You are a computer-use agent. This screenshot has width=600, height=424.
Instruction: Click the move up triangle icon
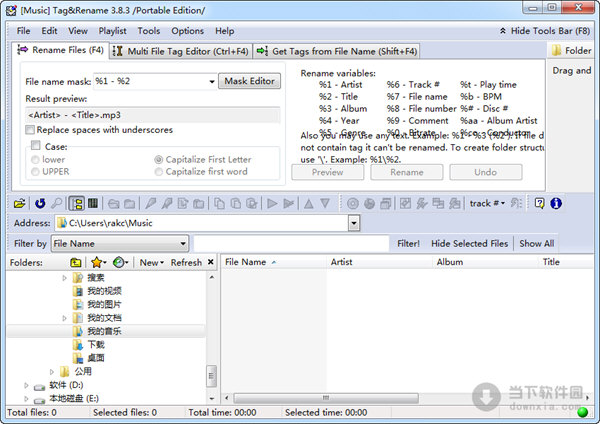point(308,203)
